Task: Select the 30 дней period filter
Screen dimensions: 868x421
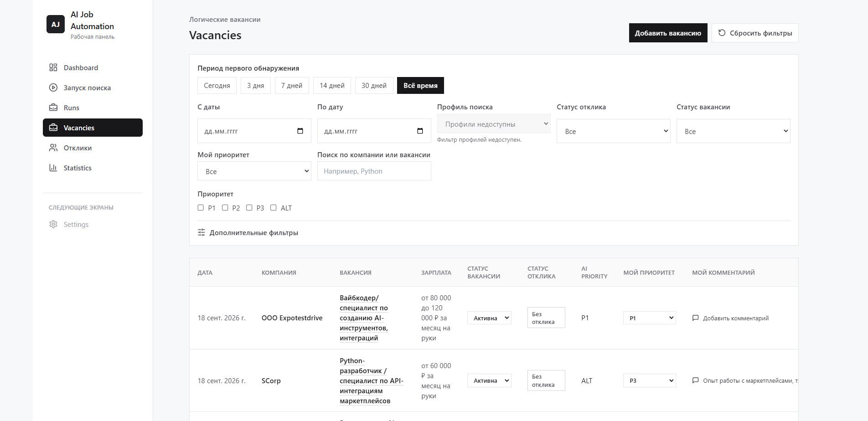Action: [374, 86]
